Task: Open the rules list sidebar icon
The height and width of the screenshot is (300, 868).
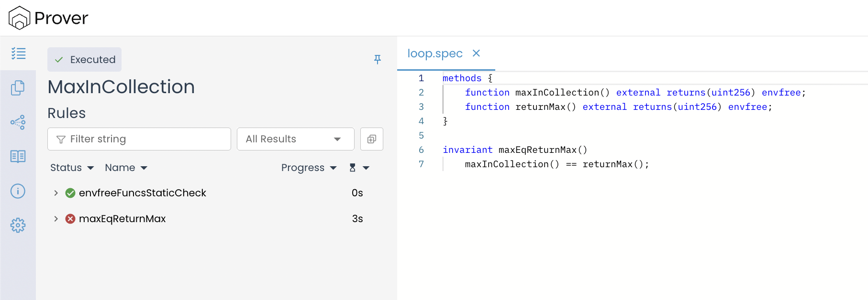Action: tap(18, 54)
